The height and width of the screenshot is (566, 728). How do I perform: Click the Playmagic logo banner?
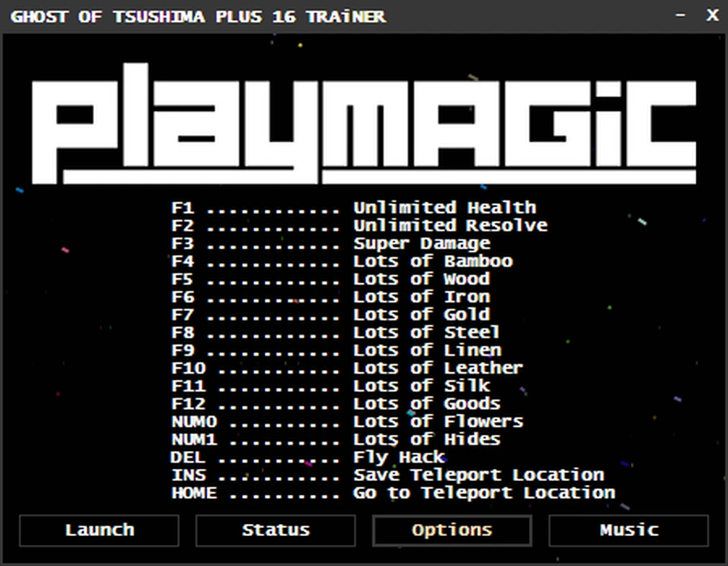pos(363,124)
